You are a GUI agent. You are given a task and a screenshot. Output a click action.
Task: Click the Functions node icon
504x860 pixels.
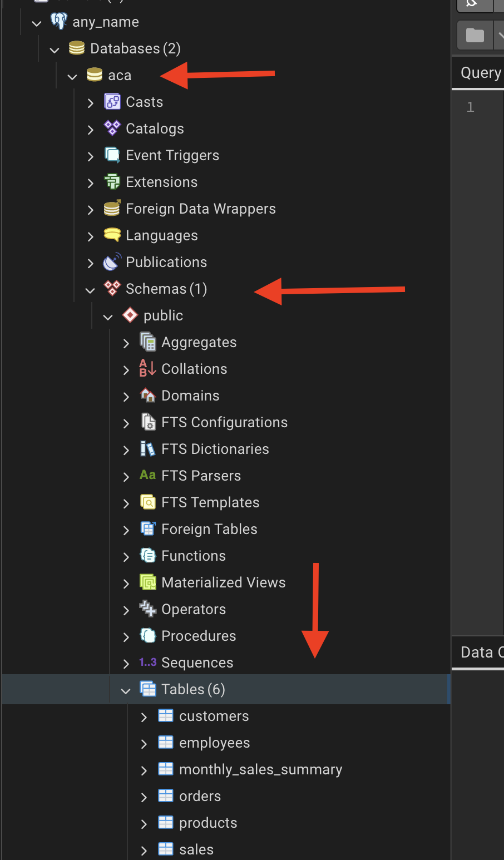[148, 556]
